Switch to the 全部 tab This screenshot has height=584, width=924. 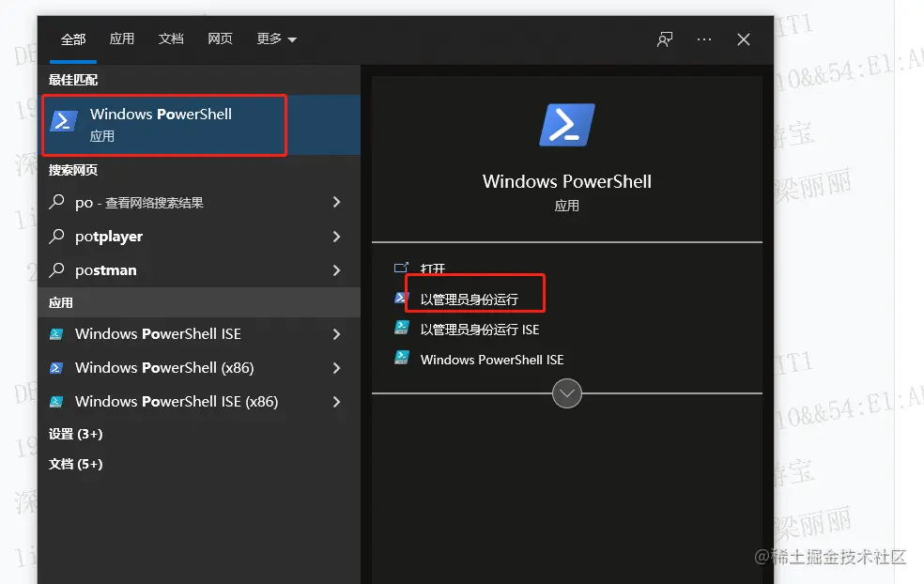pos(73,39)
